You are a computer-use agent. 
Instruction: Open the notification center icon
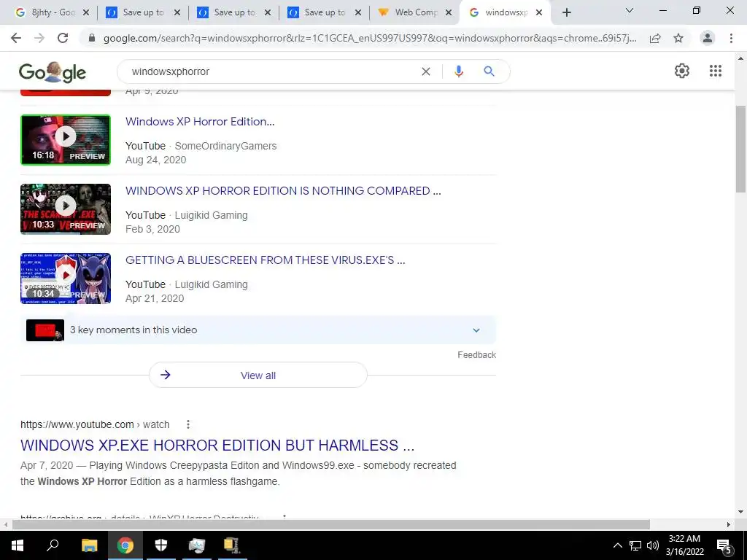(724, 546)
